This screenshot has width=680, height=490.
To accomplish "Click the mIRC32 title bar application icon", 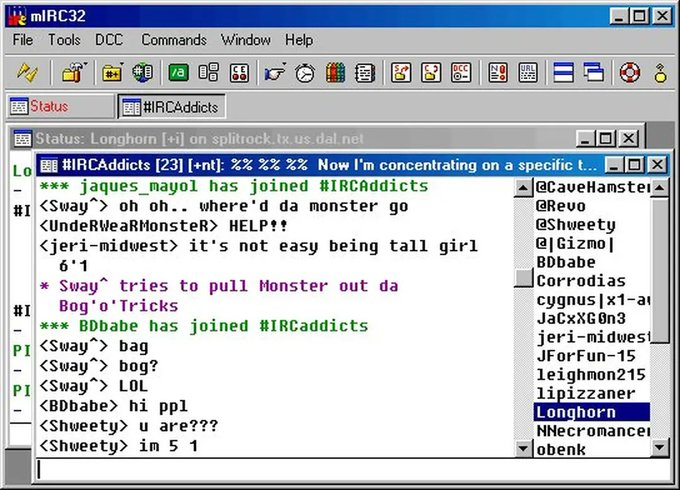I will [x=16, y=16].
